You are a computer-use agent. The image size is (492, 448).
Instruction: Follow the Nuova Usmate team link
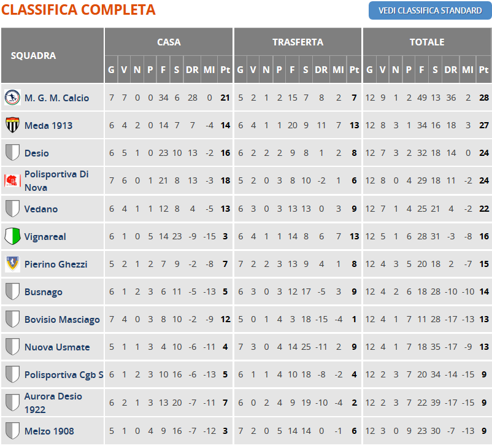click(57, 347)
